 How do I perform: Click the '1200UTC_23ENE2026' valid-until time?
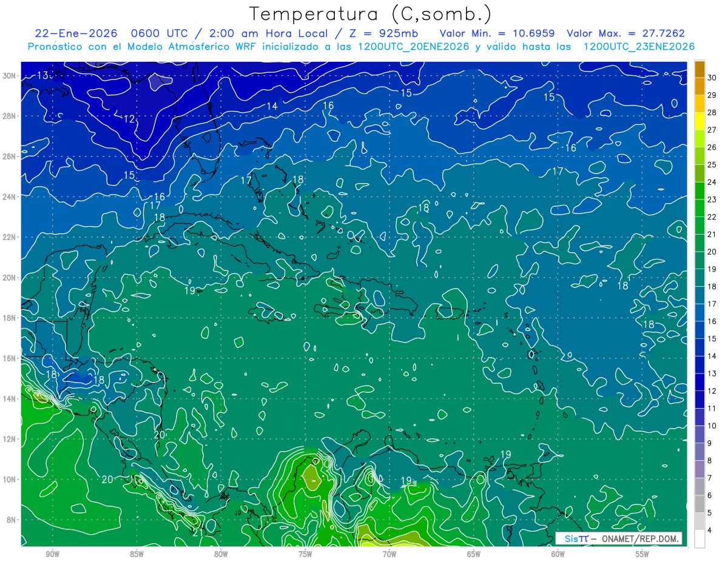[x=639, y=47]
